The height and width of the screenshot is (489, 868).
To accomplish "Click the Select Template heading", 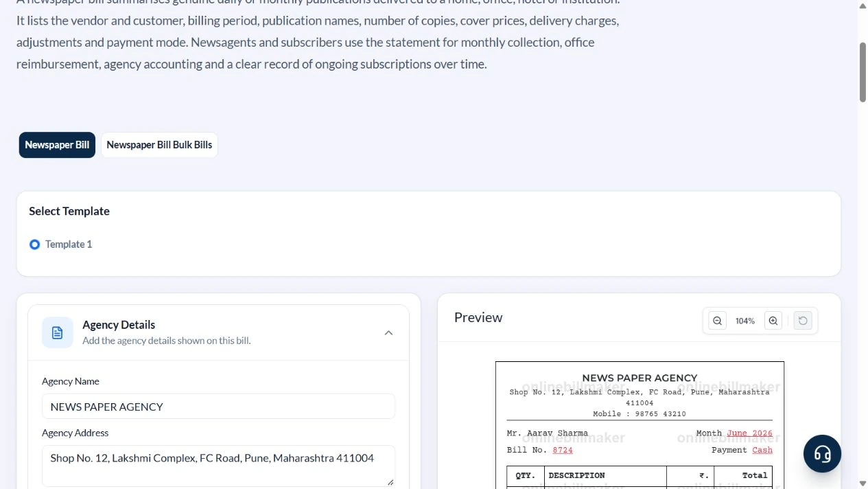I will (69, 211).
